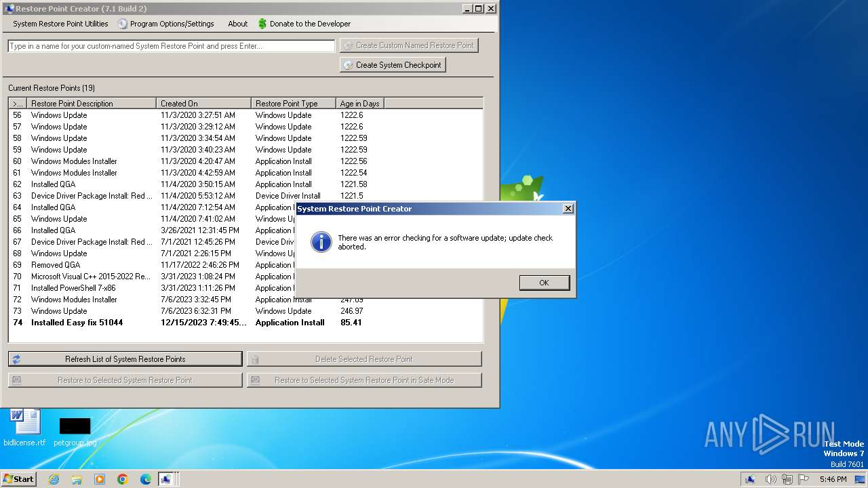868x488 pixels.
Task: Click the 3/26/2021 12:31:45 PM date cell
Action: pos(200,230)
